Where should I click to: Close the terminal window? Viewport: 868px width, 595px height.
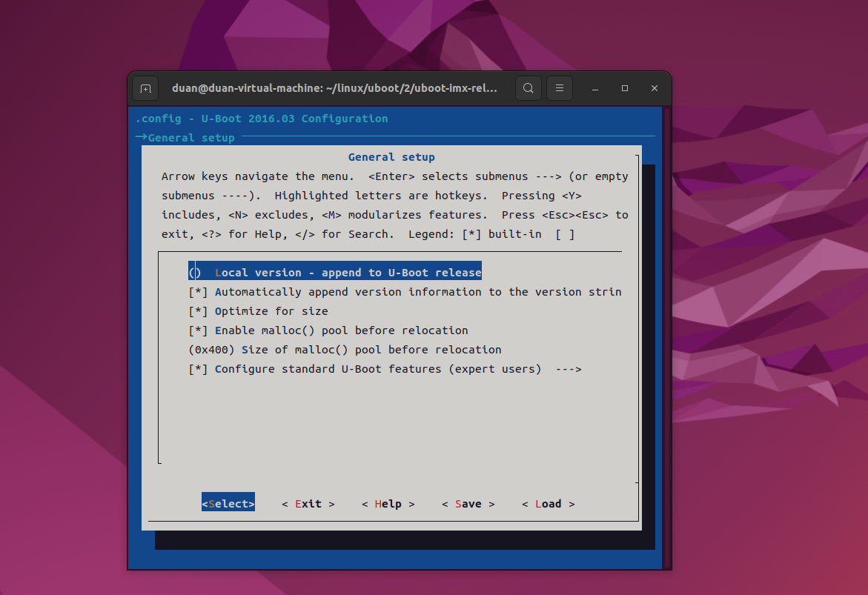(655, 89)
